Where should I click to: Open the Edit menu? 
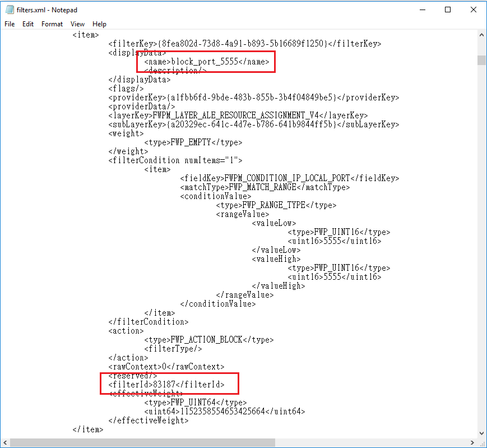pos(28,24)
